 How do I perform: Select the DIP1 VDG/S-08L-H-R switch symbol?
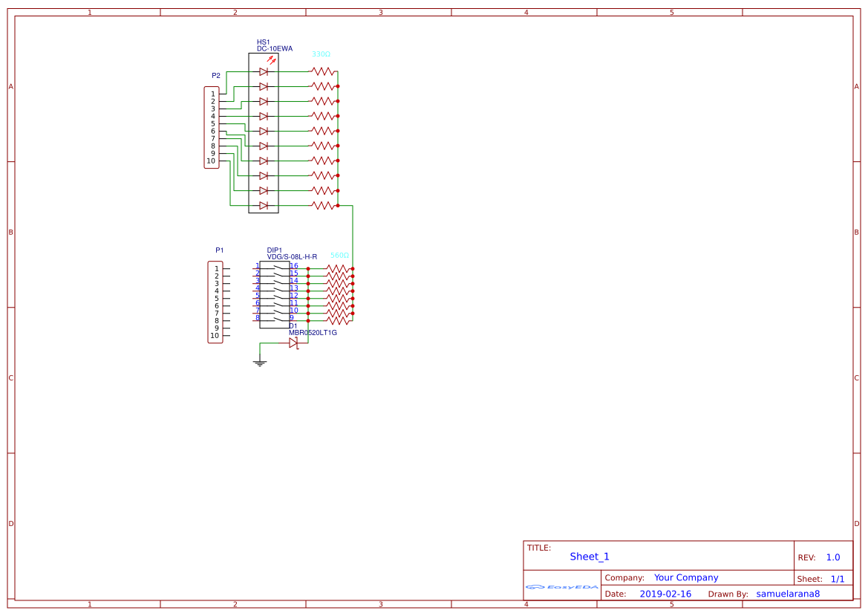tap(275, 294)
